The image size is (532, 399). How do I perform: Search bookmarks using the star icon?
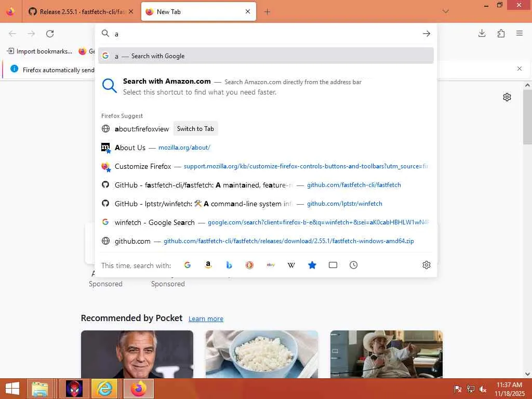click(x=312, y=265)
